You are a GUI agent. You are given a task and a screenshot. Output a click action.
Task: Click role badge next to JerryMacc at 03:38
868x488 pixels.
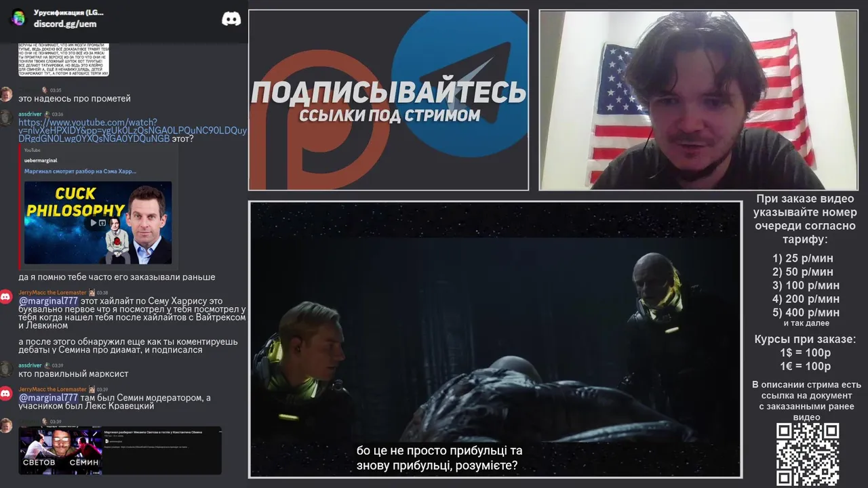pos(92,293)
